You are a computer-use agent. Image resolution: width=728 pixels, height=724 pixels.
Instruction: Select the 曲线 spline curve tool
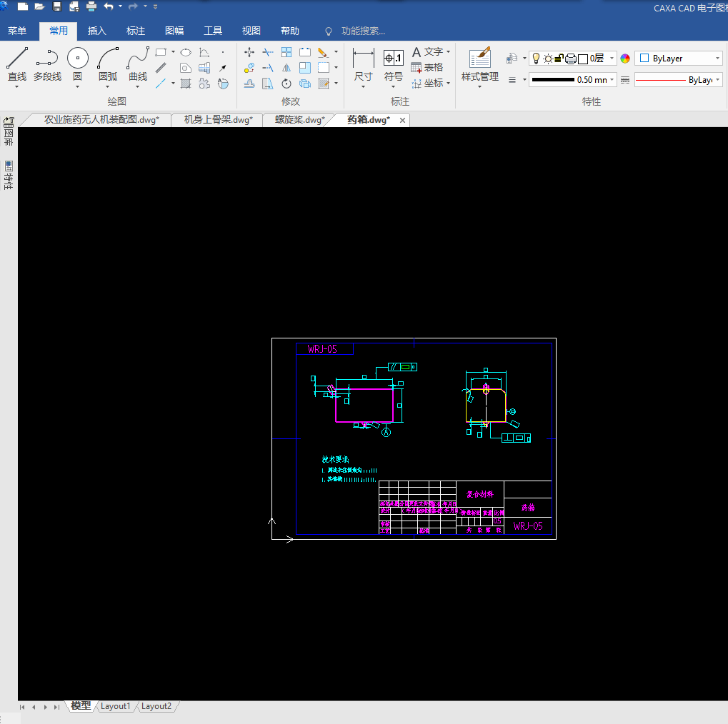(x=138, y=64)
